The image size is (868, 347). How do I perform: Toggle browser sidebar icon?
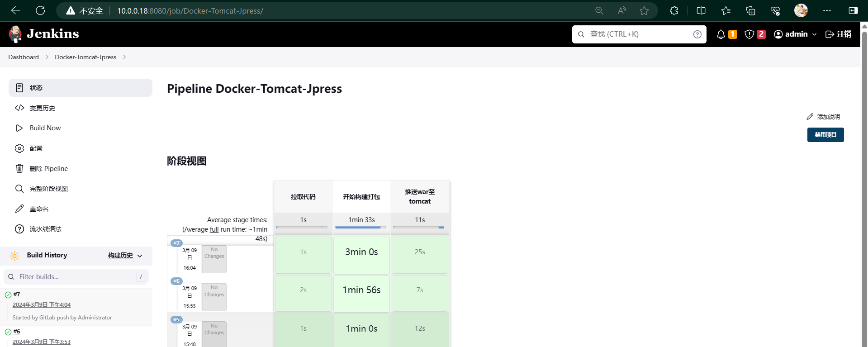[853, 10]
